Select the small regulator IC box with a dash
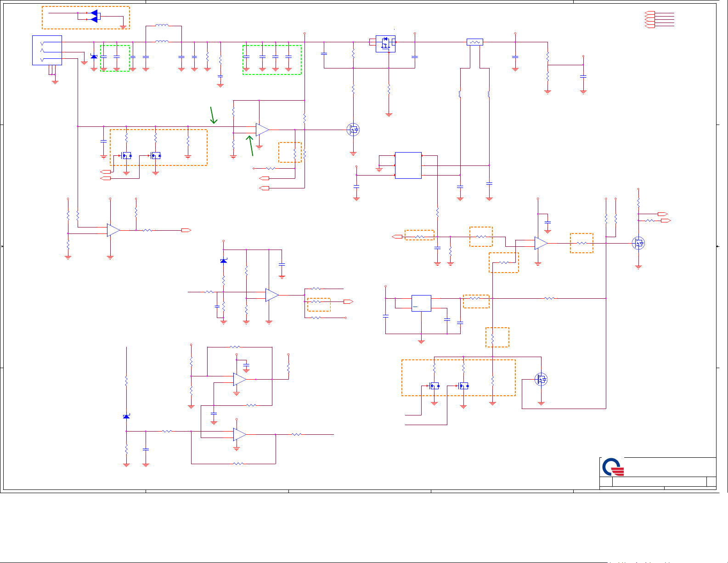The image size is (728, 563). pyautogui.click(x=421, y=303)
